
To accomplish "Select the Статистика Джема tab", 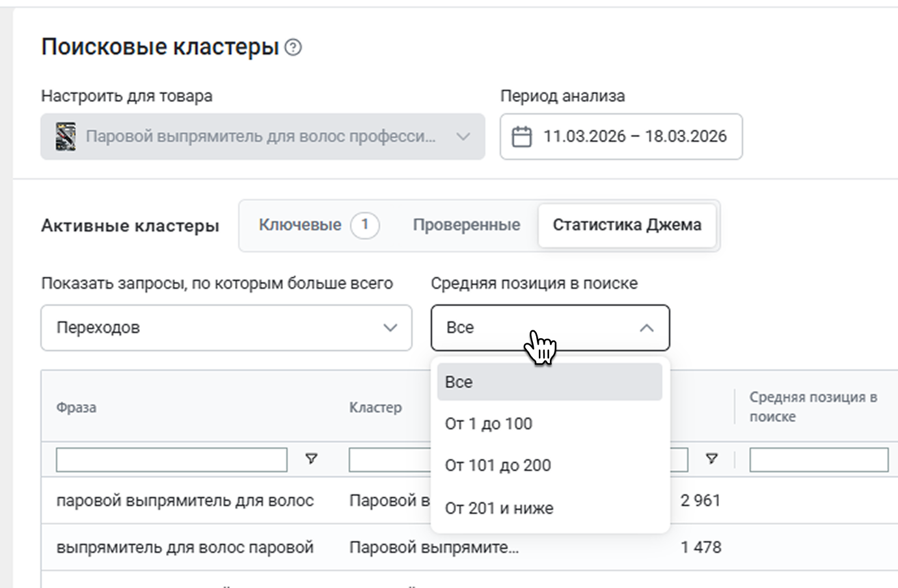I will click(627, 225).
